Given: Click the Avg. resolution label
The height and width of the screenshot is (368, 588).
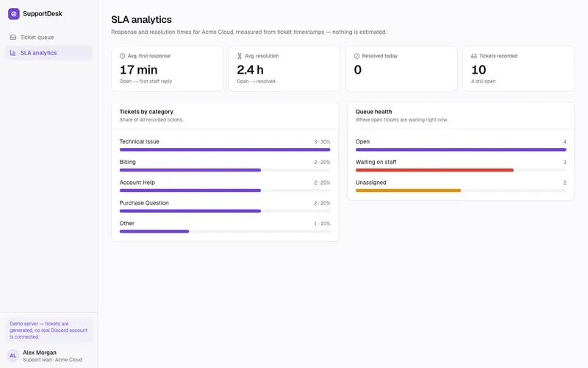Looking at the screenshot, I should pos(262,56).
